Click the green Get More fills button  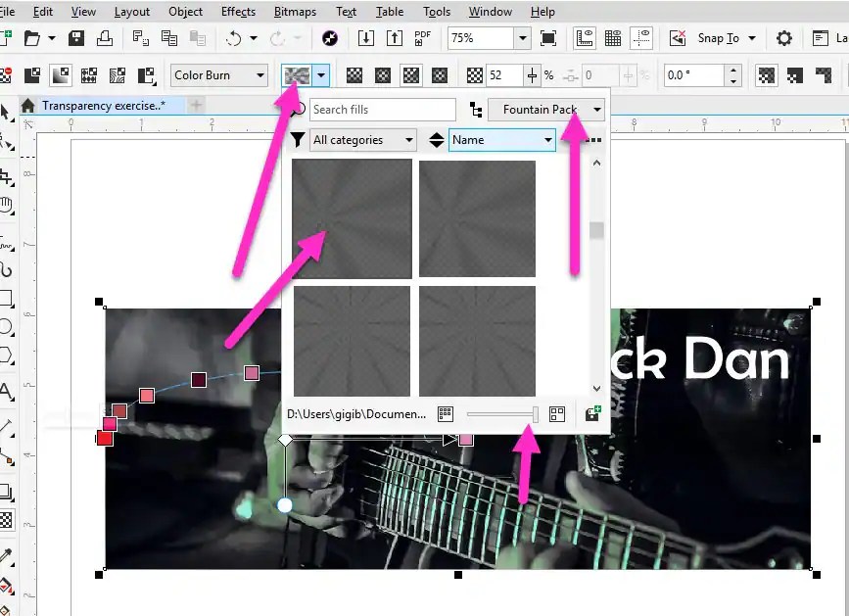(x=593, y=412)
